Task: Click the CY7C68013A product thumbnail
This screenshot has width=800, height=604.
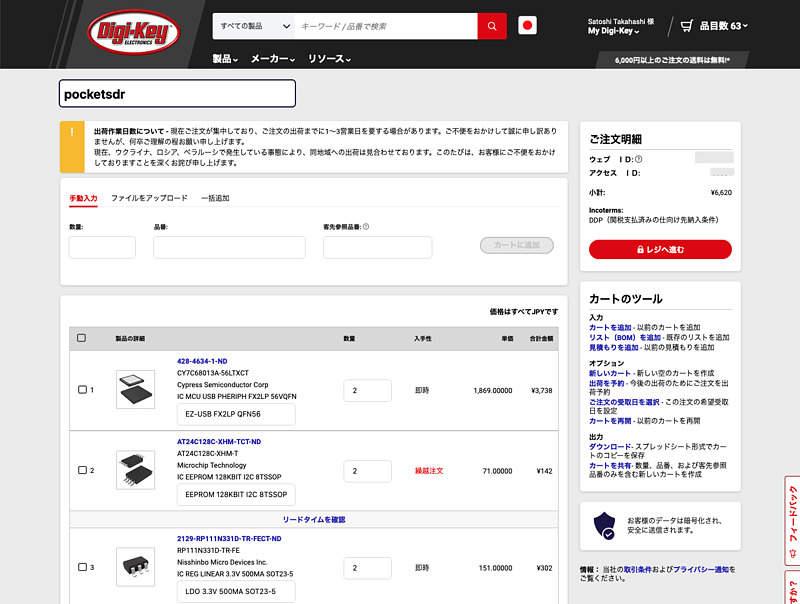Action: pyautogui.click(x=135, y=389)
